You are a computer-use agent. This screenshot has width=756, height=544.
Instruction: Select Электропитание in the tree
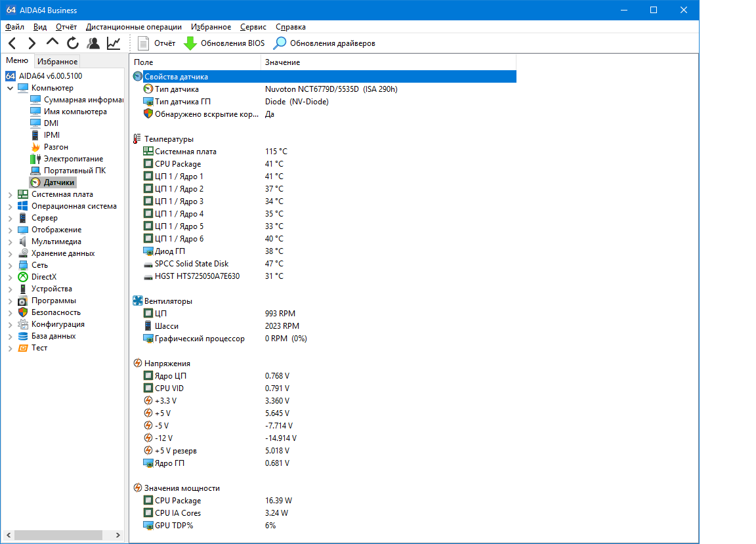pos(73,159)
